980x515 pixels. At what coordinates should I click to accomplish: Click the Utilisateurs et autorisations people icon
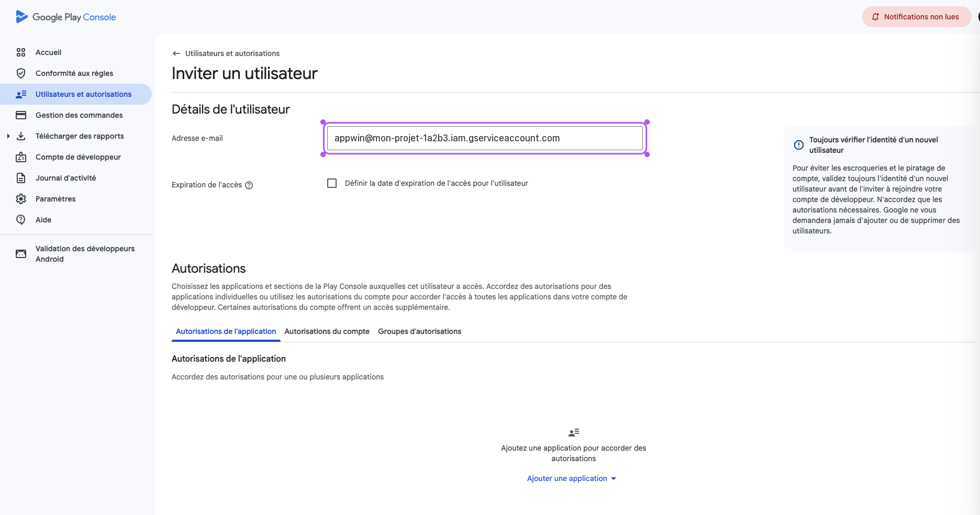click(x=21, y=94)
